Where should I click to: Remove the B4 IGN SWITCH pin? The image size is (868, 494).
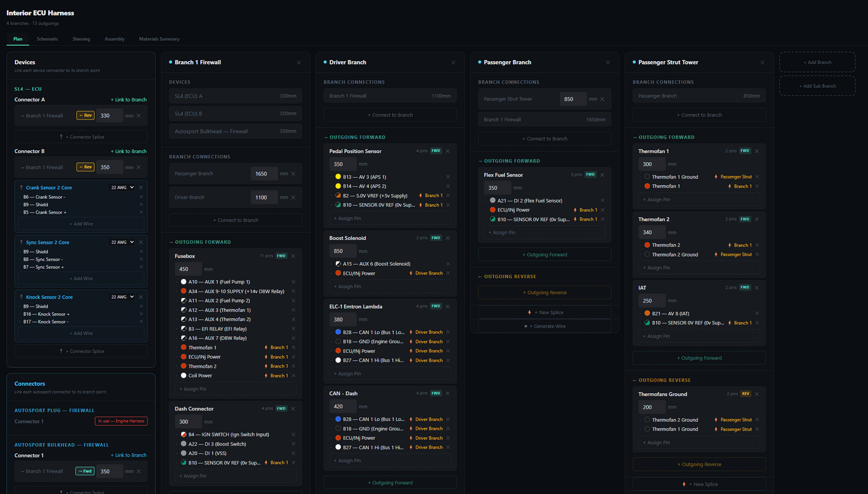(294, 435)
